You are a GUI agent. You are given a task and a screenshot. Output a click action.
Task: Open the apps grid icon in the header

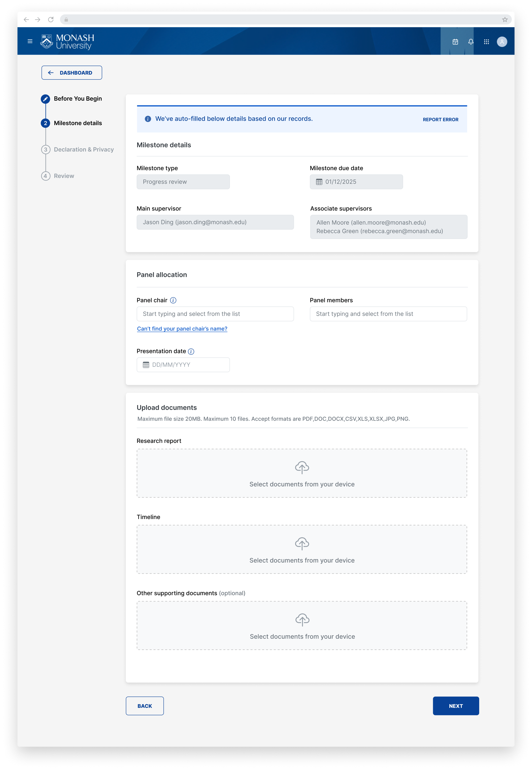tap(486, 41)
